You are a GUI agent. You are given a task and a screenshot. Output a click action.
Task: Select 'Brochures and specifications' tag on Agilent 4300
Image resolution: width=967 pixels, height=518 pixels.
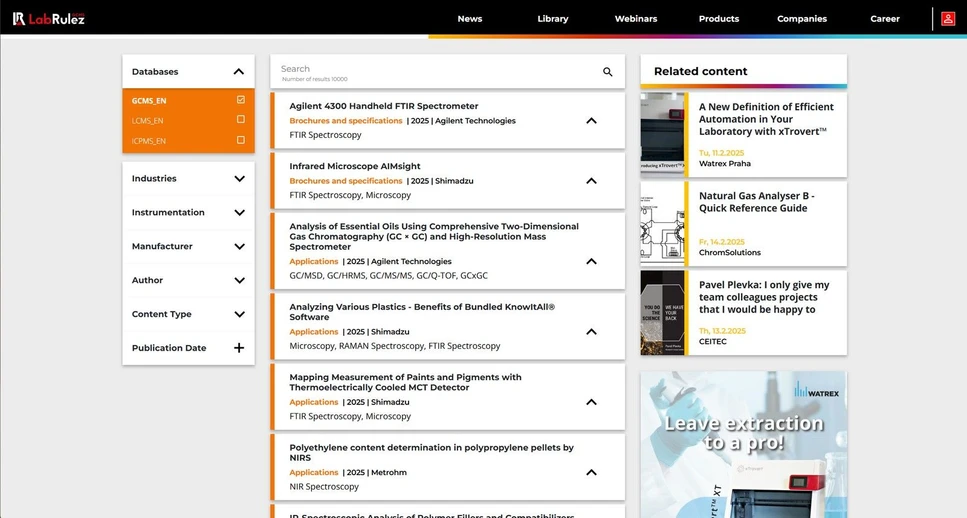point(345,121)
